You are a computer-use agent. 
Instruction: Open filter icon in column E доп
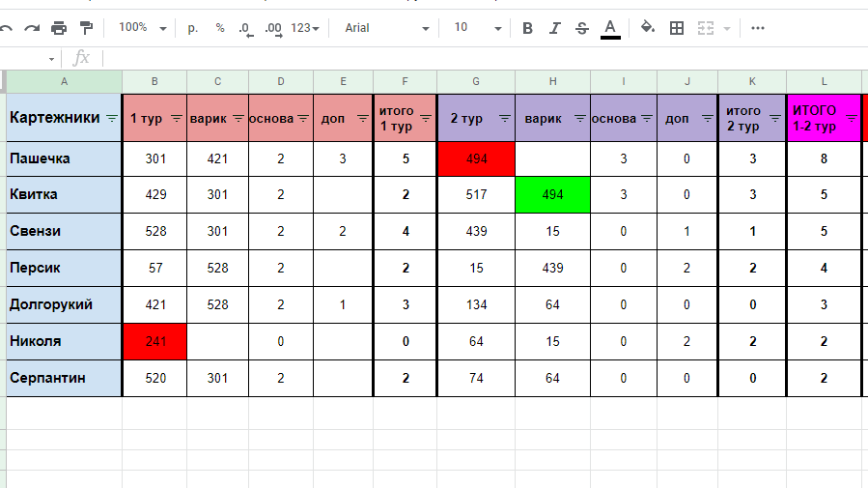(x=363, y=118)
